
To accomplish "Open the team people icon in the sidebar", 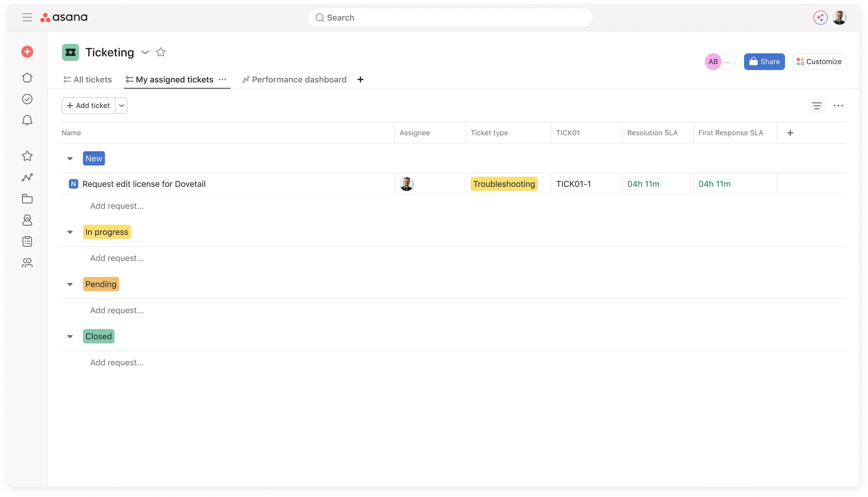I will (27, 263).
